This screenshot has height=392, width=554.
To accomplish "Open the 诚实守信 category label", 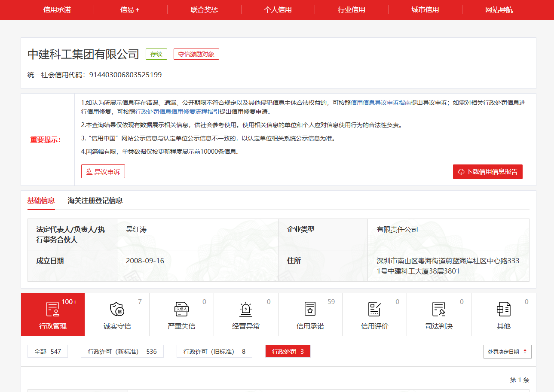I will tap(117, 326).
